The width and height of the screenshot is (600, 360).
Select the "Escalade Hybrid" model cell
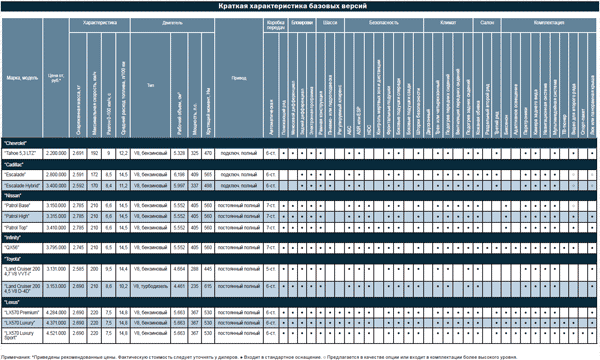[22, 186]
